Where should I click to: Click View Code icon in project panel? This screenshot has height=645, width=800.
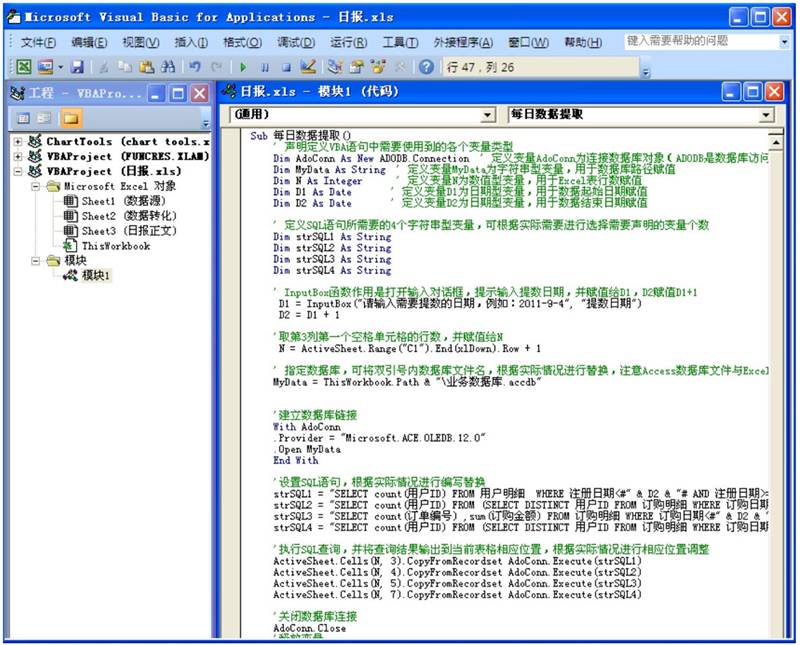22,118
